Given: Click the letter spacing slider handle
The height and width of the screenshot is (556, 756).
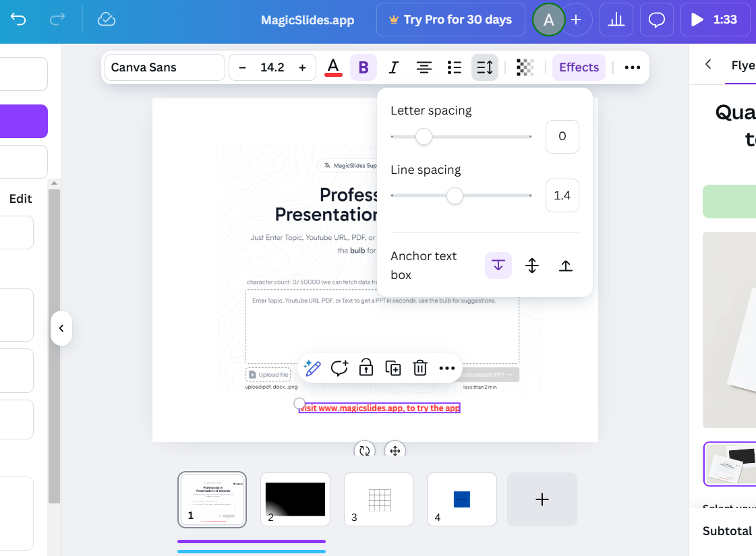Looking at the screenshot, I should [x=424, y=136].
